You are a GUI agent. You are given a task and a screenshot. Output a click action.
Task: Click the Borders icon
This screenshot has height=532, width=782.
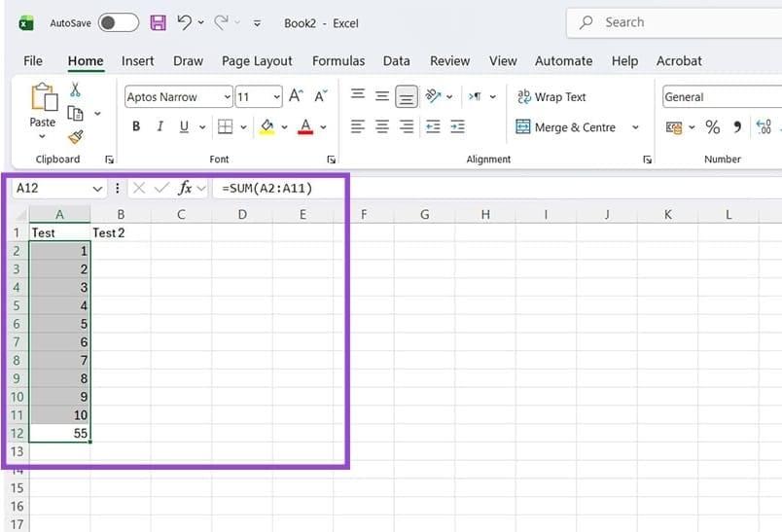click(x=226, y=126)
